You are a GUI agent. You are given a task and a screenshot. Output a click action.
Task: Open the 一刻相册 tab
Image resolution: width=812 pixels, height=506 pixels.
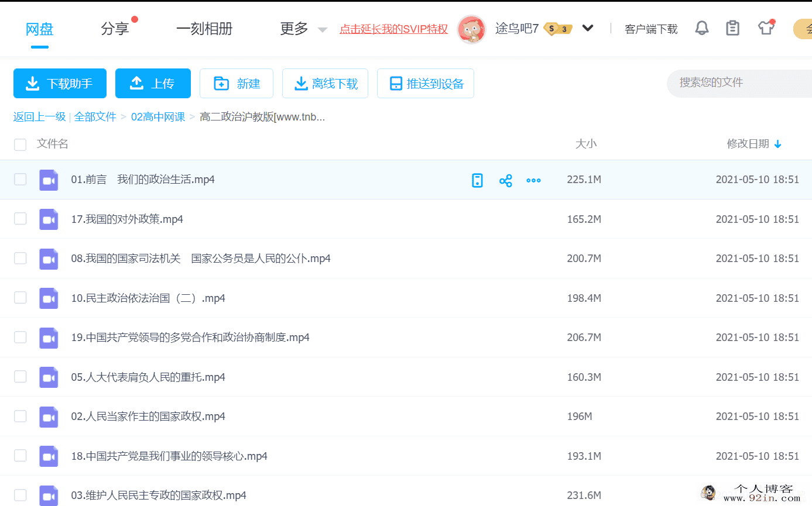pos(204,29)
